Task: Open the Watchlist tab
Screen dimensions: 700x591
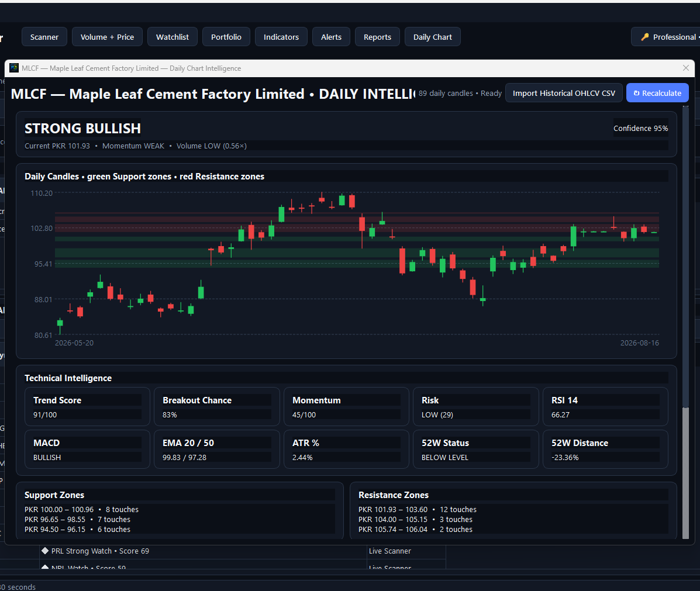Action: 173,37
